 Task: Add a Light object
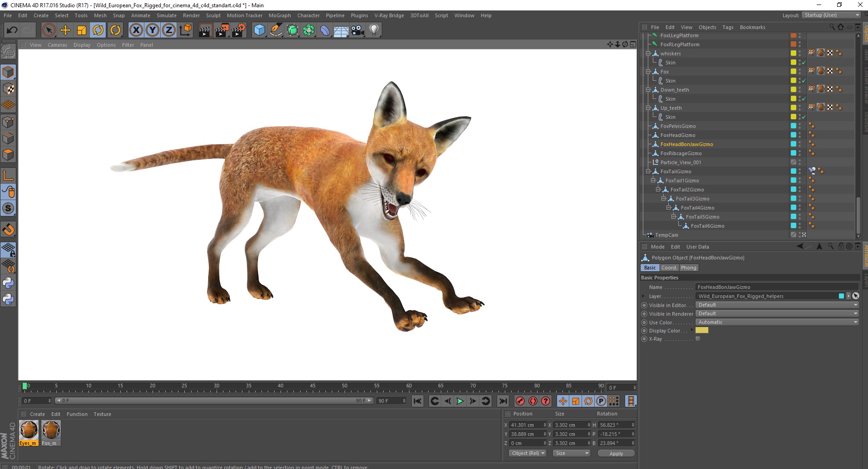(374, 30)
